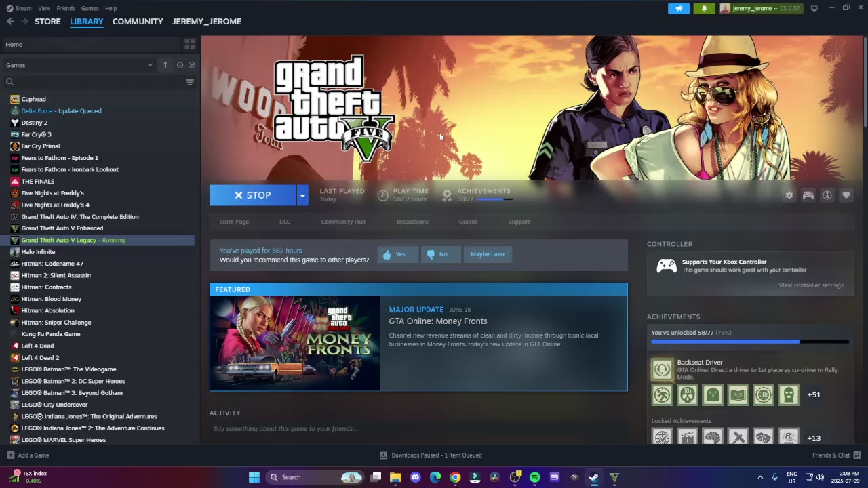The width and height of the screenshot is (868, 488).
Task: Open the game settings gear icon
Action: pos(789,195)
